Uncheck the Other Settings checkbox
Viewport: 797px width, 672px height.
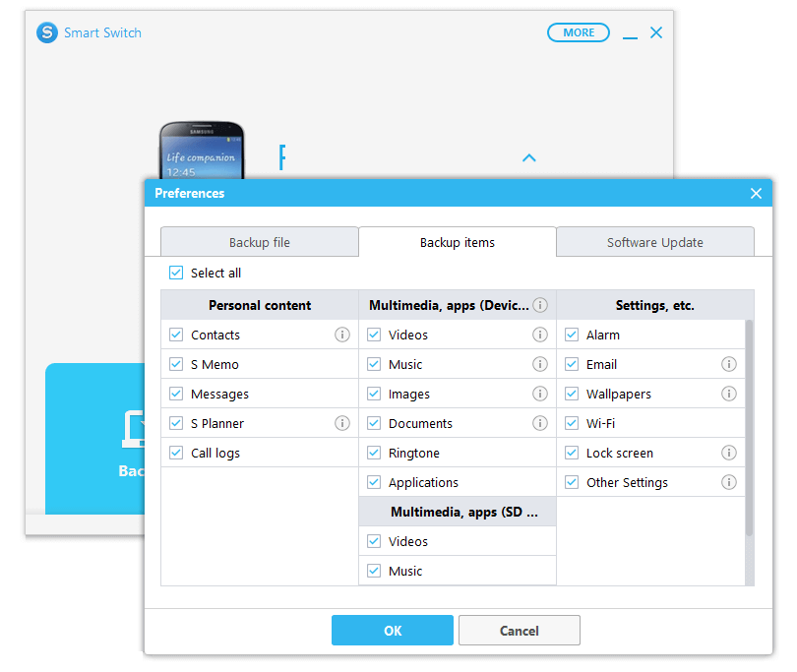572,482
